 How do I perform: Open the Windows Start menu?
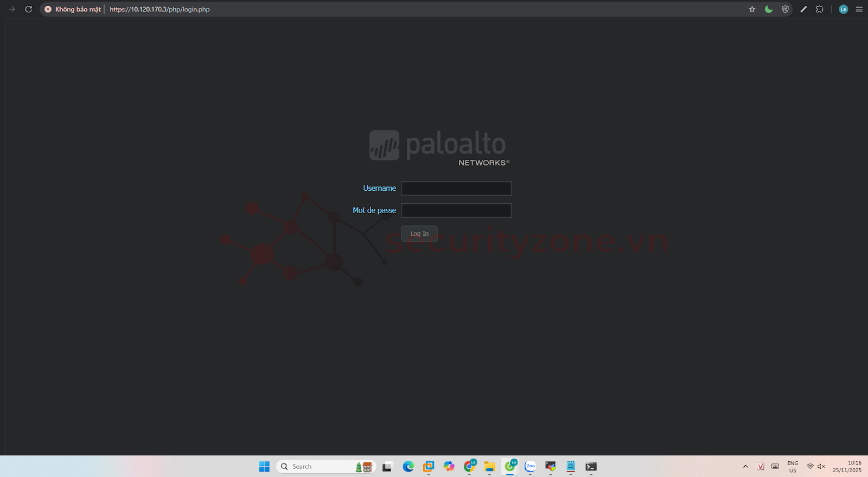[x=264, y=467]
